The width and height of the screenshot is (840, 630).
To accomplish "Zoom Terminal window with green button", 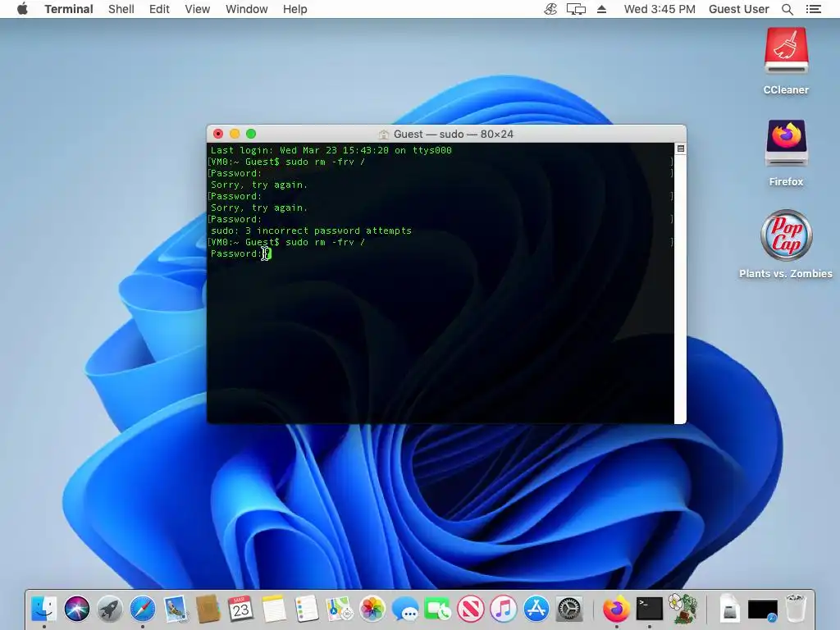I will (x=251, y=134).
